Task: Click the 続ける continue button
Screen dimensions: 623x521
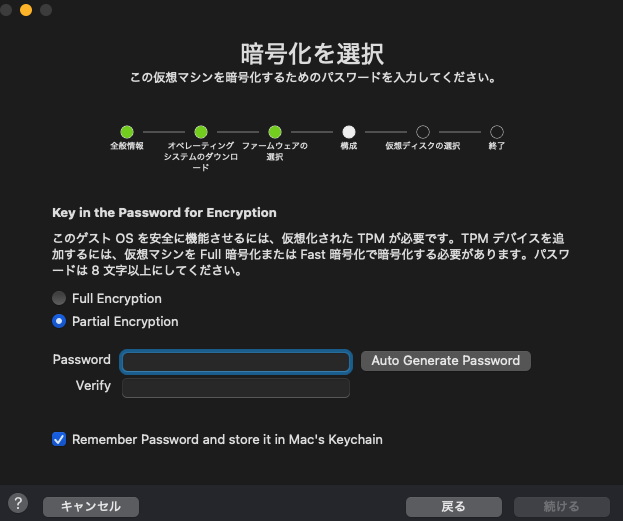Action: tap(561, 507)
